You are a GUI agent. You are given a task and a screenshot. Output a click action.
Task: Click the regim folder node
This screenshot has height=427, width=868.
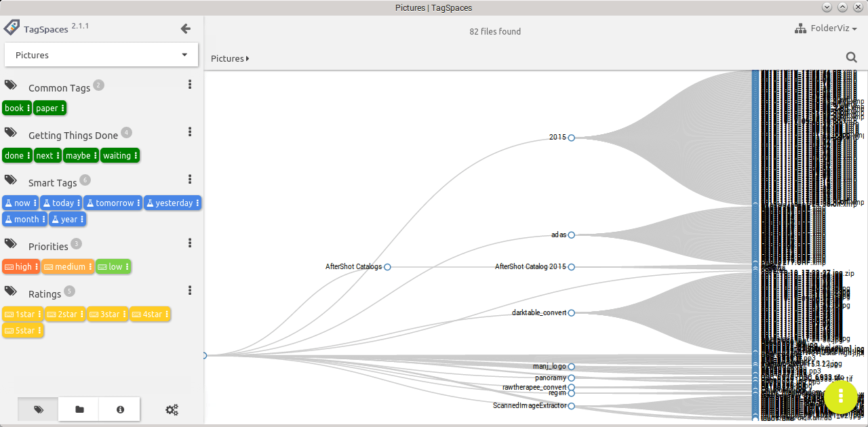tap(571, 393)
